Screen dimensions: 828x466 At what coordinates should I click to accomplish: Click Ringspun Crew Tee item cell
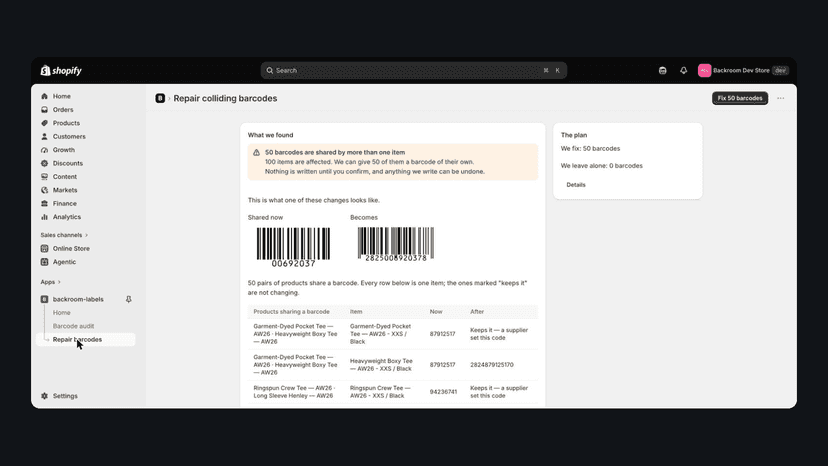380,392
